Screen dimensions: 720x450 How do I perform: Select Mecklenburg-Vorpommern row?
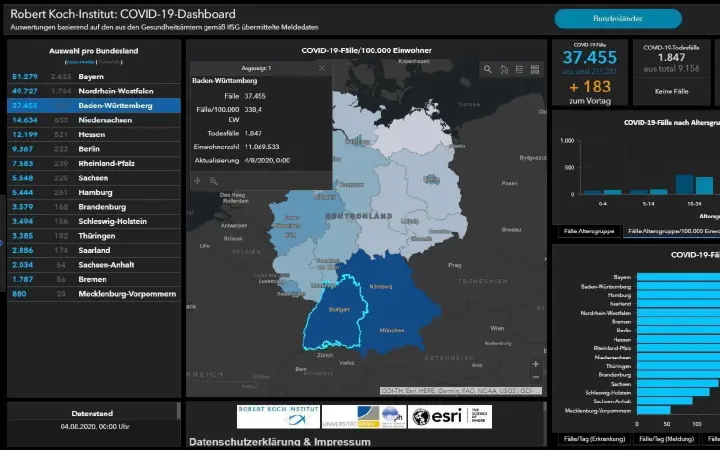[92, 294]
